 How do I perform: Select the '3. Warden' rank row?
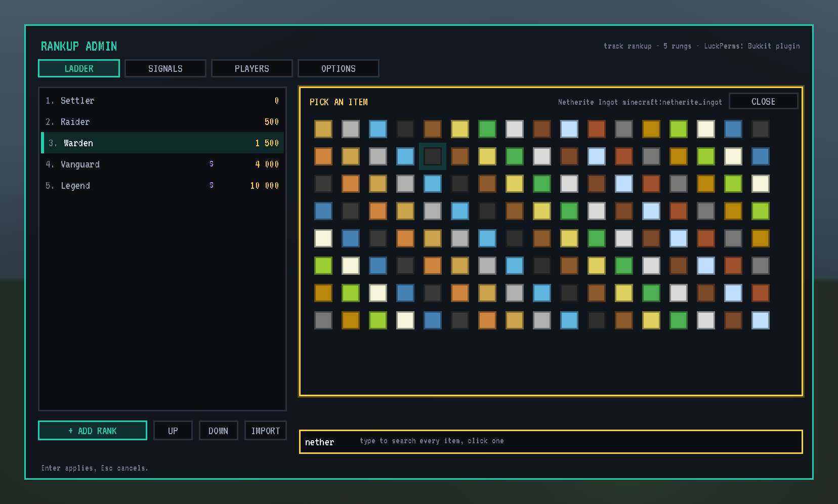point(162,143)
